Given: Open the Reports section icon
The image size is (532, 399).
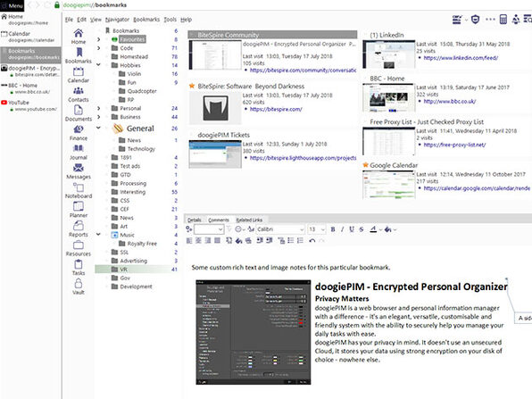Looking at the screenshot, I should [x=79, y=229].
